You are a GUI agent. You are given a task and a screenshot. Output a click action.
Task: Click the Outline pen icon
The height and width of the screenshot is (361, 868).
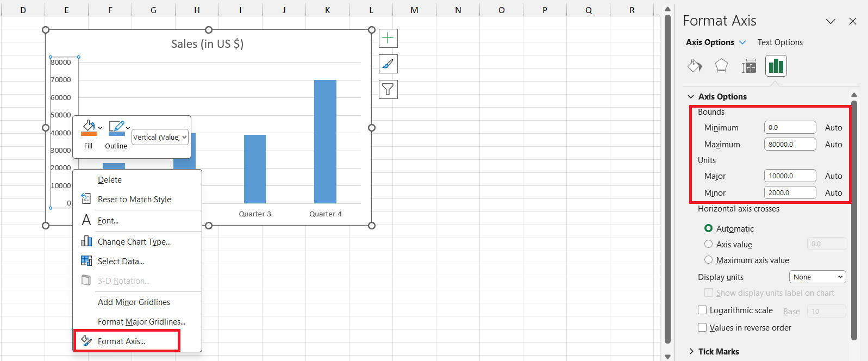[x=116, y=128]
